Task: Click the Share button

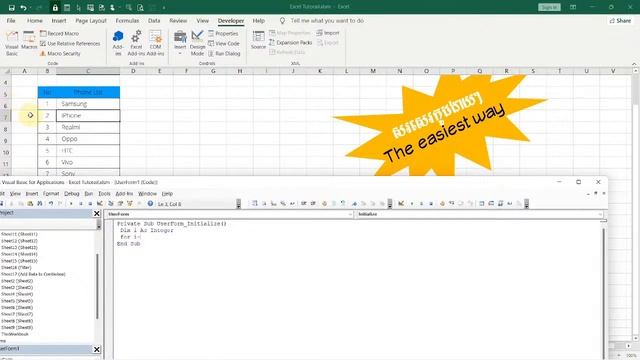Action: (620, 20)
